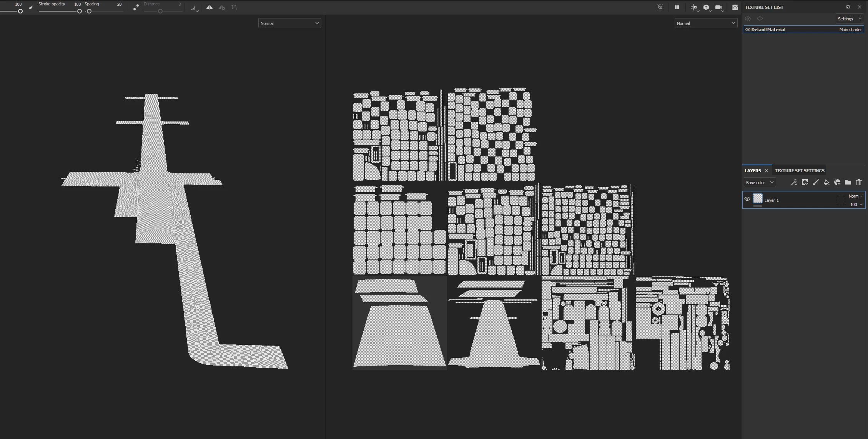
Task: Add a fill layer with bucket icon
Action: tap(826, 183)
